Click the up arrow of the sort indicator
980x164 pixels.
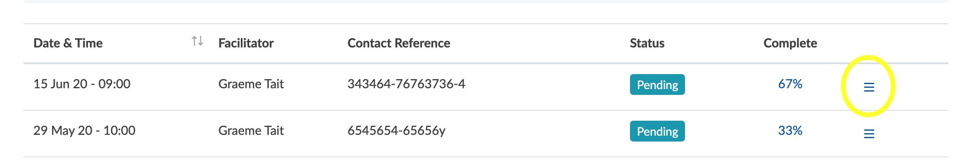[x=195, y=40]
